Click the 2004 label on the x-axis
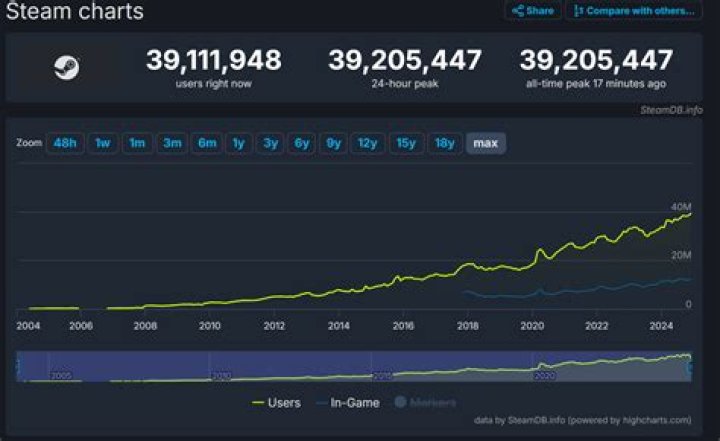 click(28, 326)
